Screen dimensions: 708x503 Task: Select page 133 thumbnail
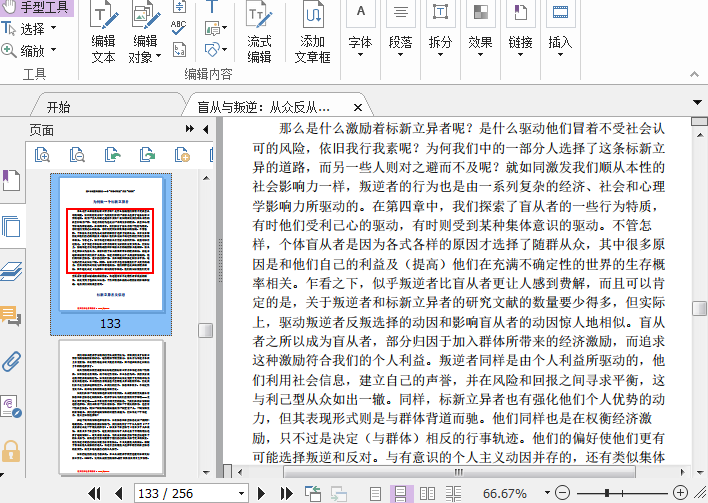pos(111,254)
